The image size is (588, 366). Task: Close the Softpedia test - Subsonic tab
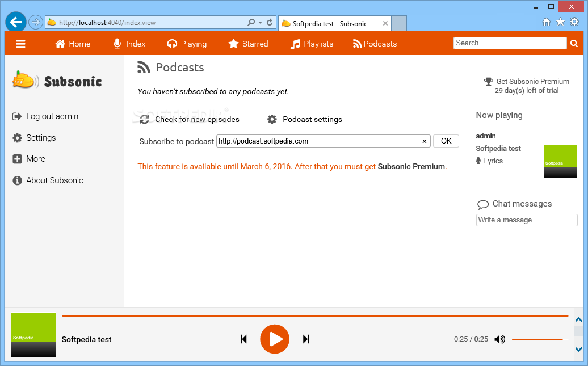coord(385,23)
